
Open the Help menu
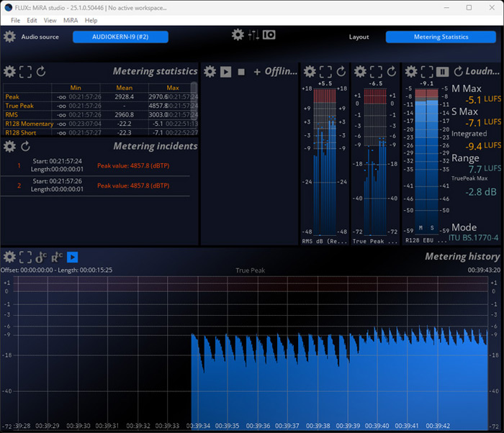coord(91,20)
